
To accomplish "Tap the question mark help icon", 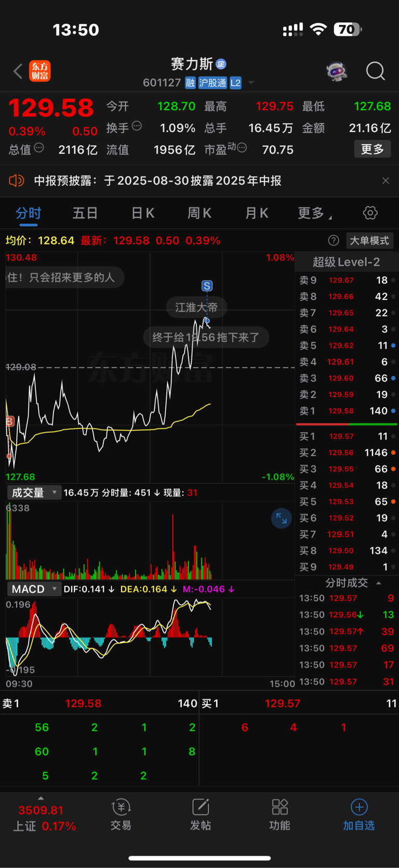I will tap(334, 240).
